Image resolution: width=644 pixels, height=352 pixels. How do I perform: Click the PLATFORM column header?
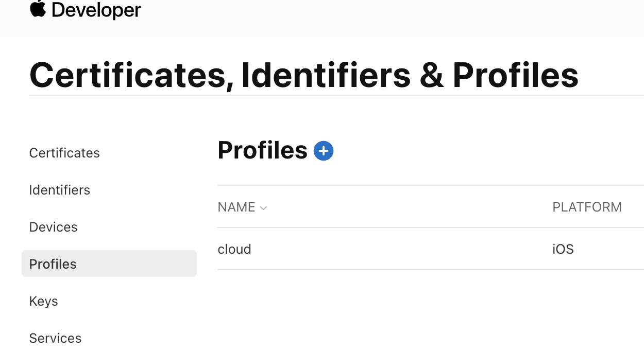click(587, 207)
